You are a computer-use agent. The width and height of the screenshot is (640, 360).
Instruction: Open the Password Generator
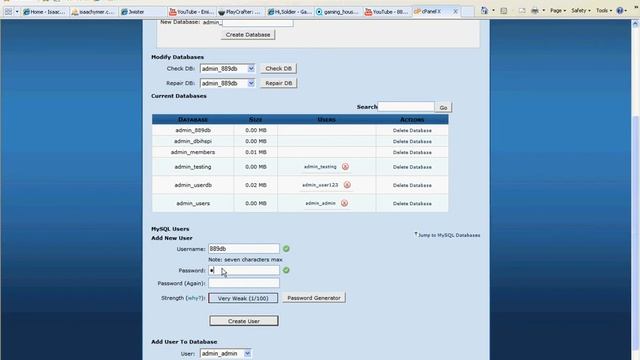(314, 298)
